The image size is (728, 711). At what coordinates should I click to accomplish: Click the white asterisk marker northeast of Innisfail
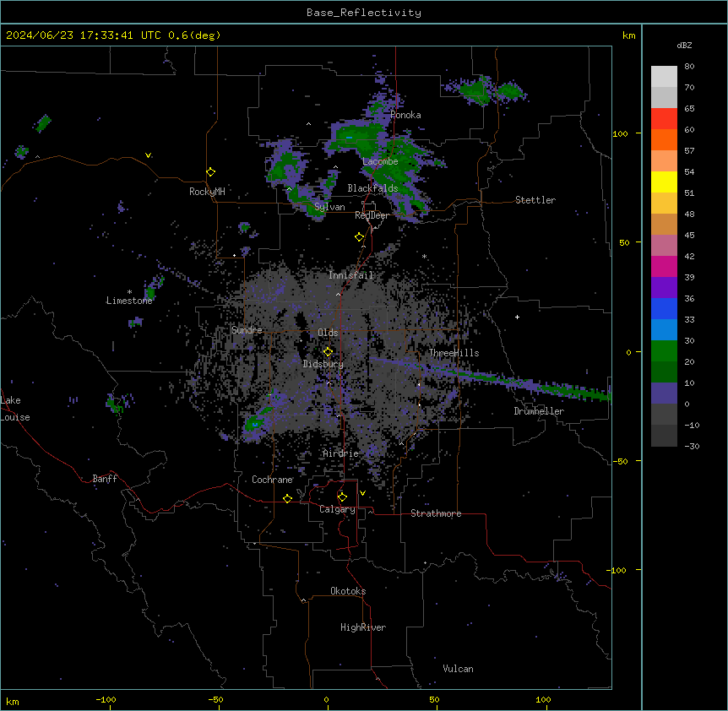pos(424,256)
